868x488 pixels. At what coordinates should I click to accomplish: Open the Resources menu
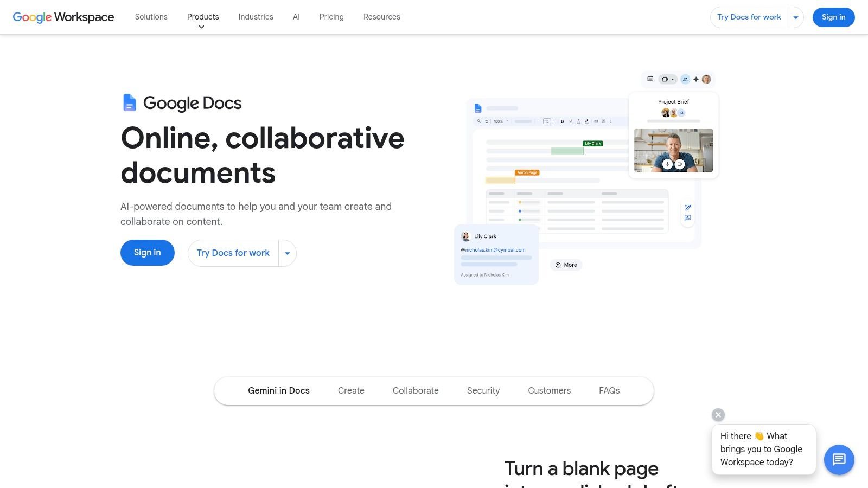point(382,17)
